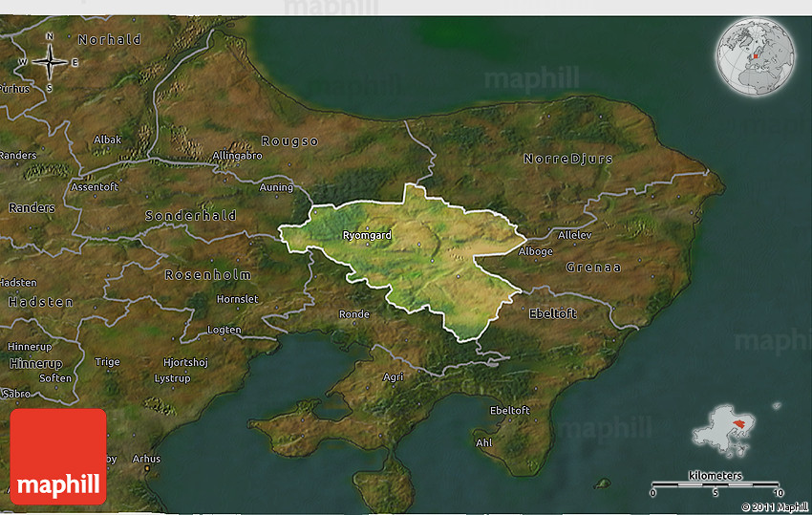The image size is (812, 515).
Task: Select the Rougso region label
Action: pyautogui.click(x=290, y=141)
